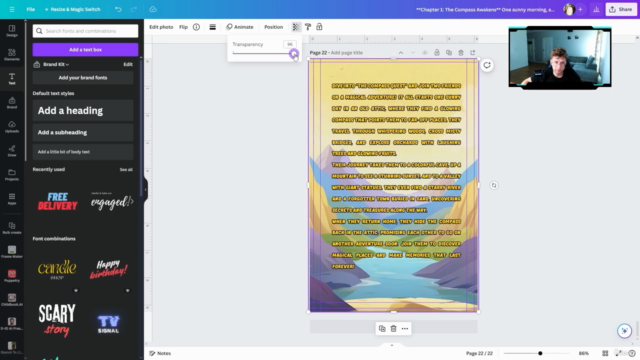Screen dimensions: 640x360
Task: Select the engaged script font combination
Action: pyautogui.click(x=112, y=201)
